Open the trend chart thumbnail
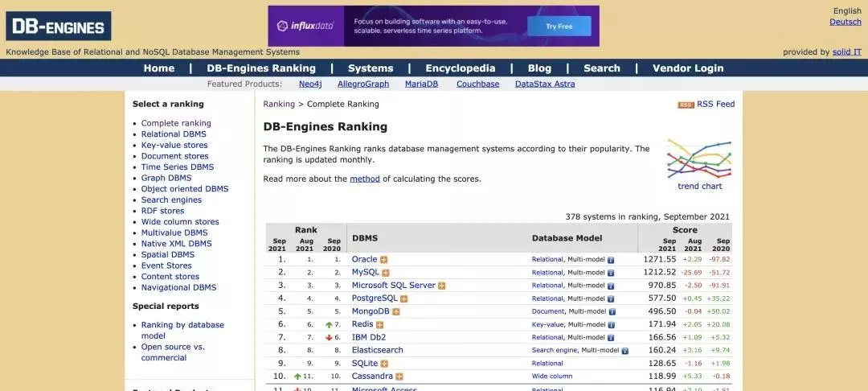 point(699,159)
